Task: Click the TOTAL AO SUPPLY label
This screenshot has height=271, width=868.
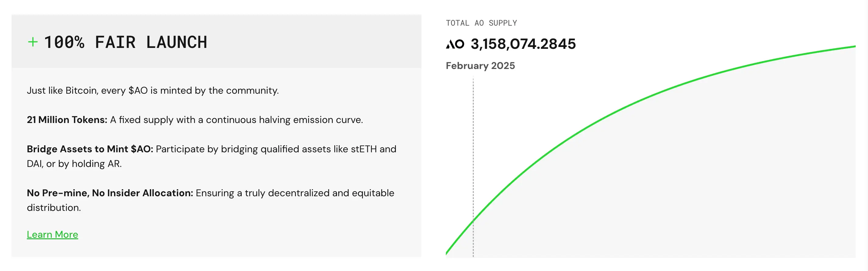Action: 481,23
